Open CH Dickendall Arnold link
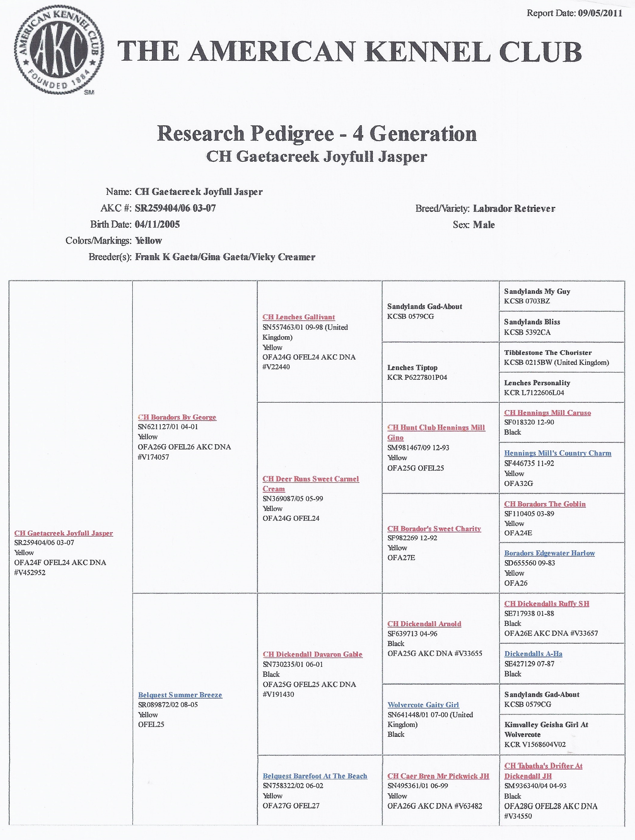Screen dimensions: 635x840 coord(424,623)
